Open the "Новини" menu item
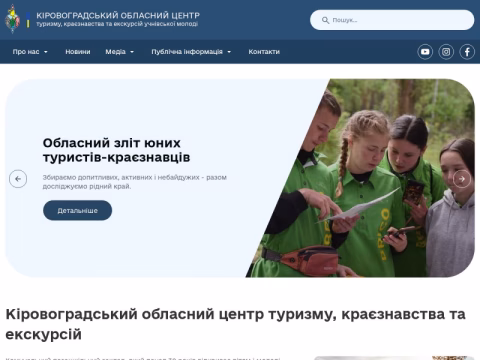This screenshot has height=360, width=480. [x=78, y=52]
